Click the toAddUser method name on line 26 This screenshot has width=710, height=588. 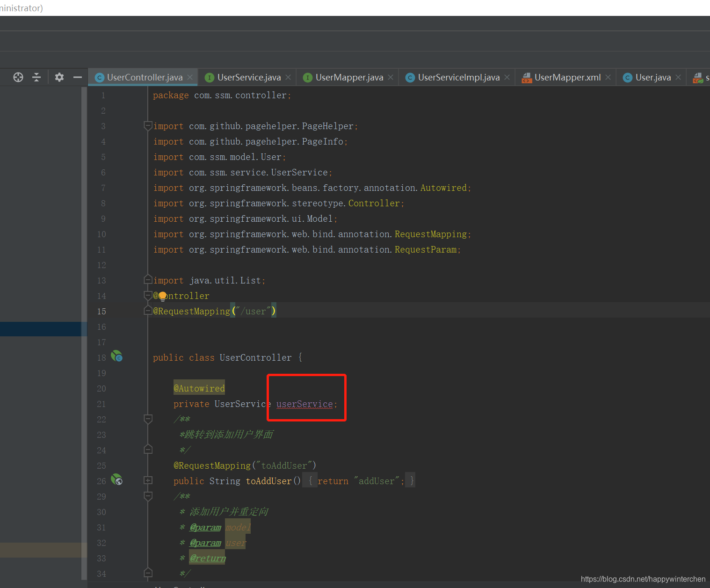point(269,481)
